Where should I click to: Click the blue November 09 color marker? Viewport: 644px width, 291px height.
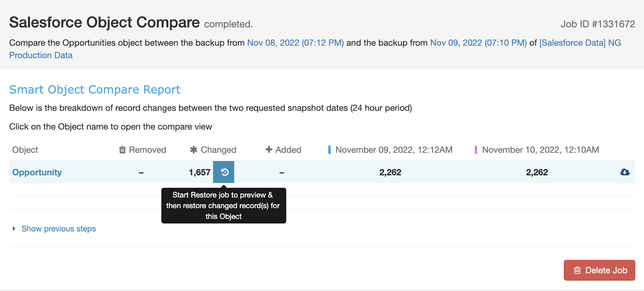point(329,150)
